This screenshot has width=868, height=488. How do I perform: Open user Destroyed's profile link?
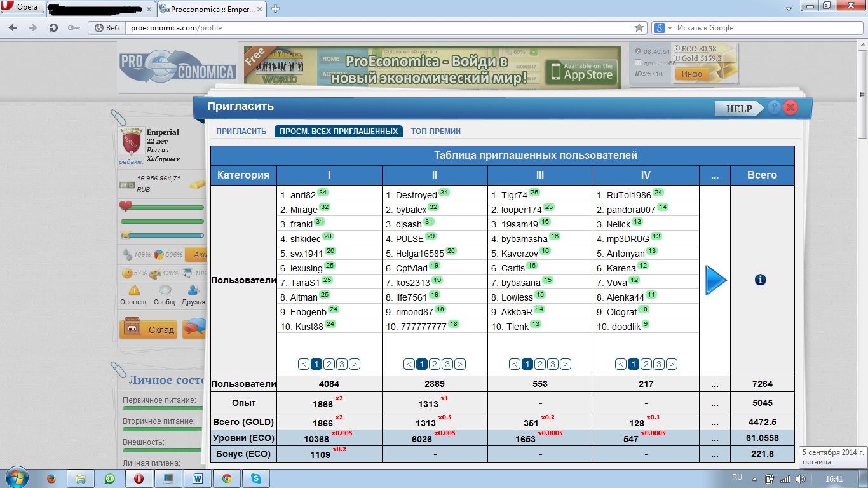(x=416, y=195)
